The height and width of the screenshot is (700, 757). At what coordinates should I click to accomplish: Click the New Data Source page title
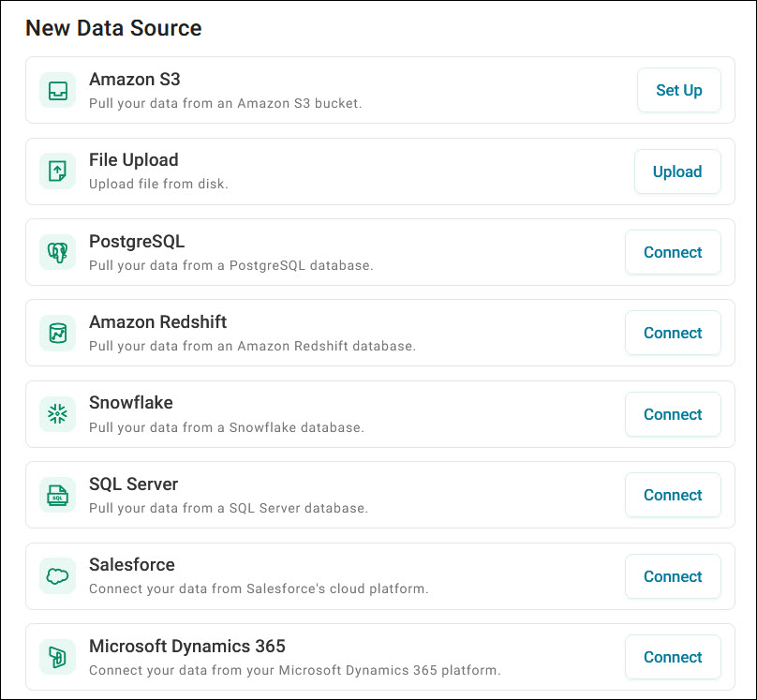(113, 28)
